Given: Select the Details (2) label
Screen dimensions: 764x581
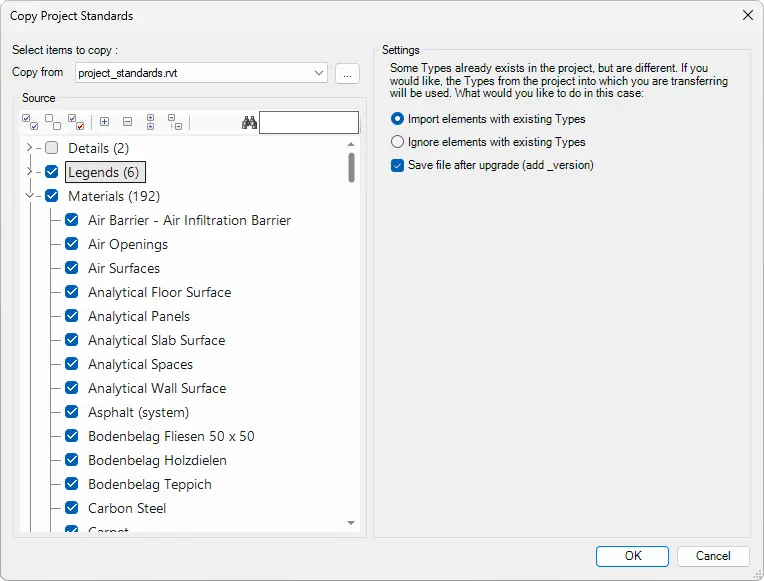Looking at the screenshot, I should [98, 148].
